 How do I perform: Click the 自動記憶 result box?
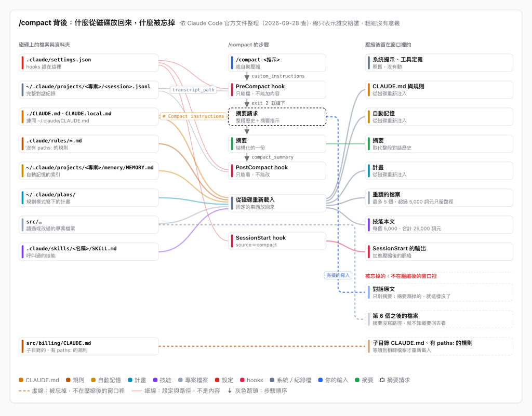tap(438, 117)
